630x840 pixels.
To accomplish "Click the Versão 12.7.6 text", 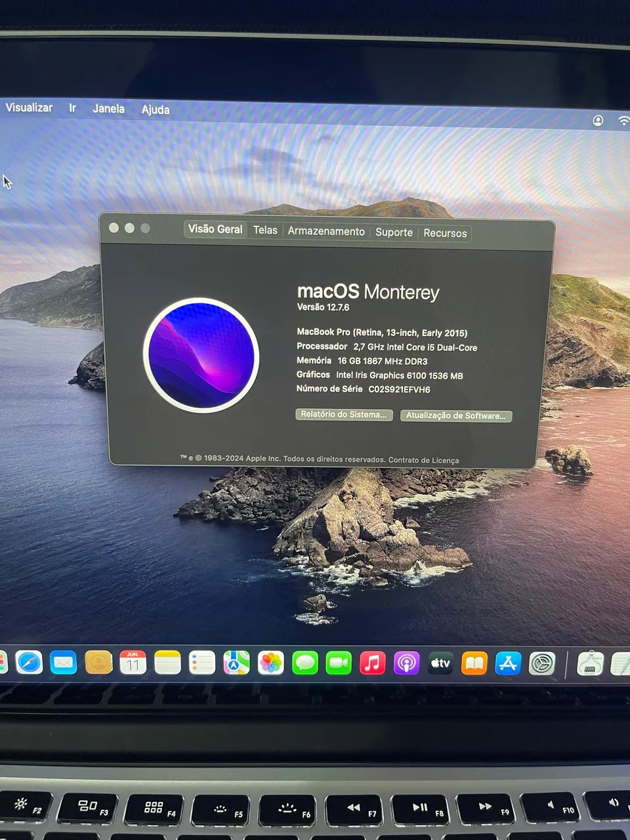I will (x=323, y=307).
